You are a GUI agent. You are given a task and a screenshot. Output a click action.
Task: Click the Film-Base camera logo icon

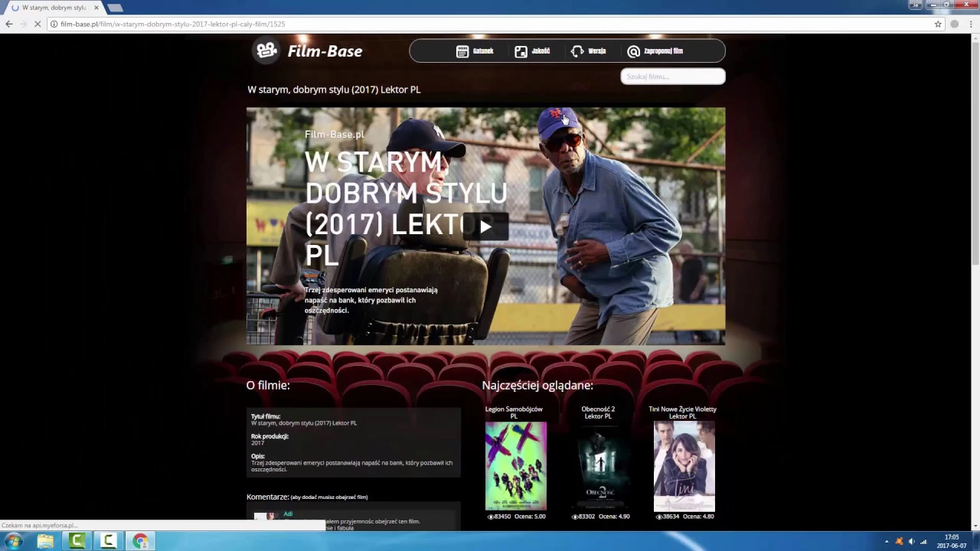coord(266,51)
